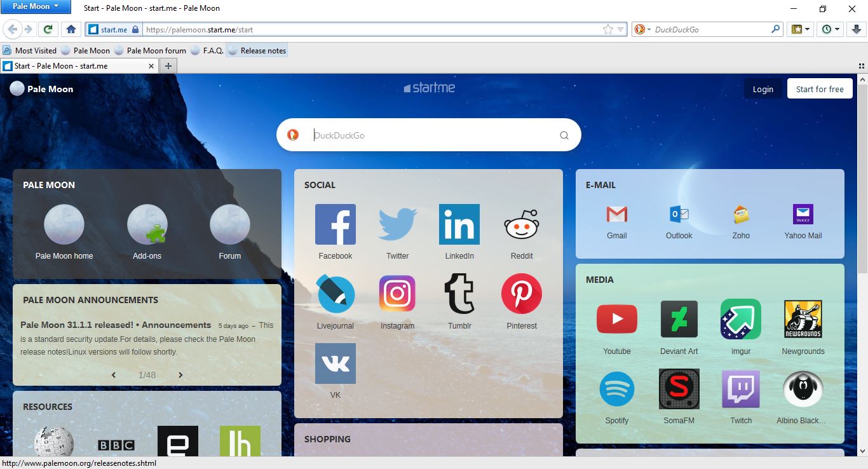Focus the browser address bar
868x469 pixels.
click(x=372, y=29)
